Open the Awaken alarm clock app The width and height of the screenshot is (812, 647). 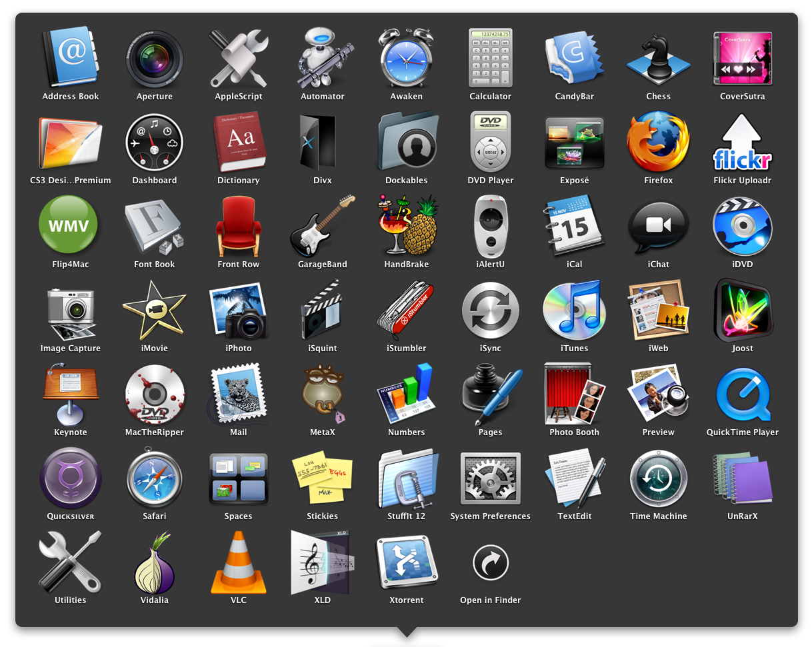coord(407,58)
